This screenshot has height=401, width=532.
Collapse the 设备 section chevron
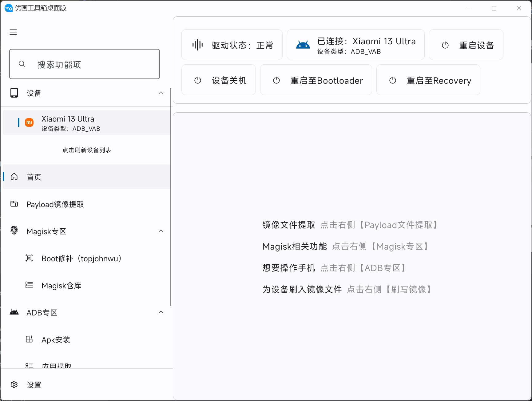click(x=161, y=93)
